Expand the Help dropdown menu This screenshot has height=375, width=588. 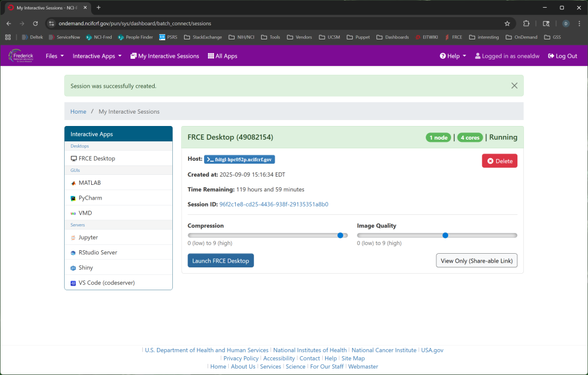coord(453,57)
